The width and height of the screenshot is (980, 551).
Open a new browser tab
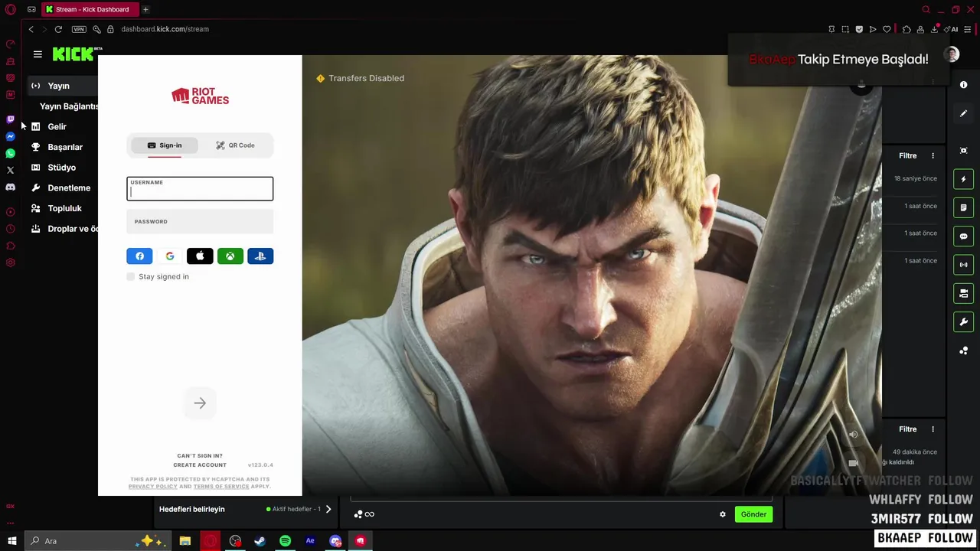(x=145, y=9)
